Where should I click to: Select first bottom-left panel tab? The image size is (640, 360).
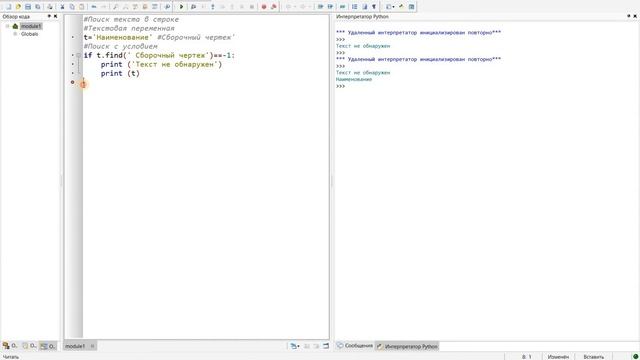pyautogui.click(x=10, y=346)
